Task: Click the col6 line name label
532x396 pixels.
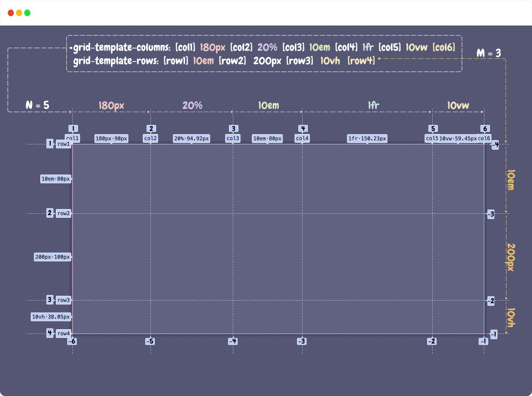Action: tap(484, 138)
